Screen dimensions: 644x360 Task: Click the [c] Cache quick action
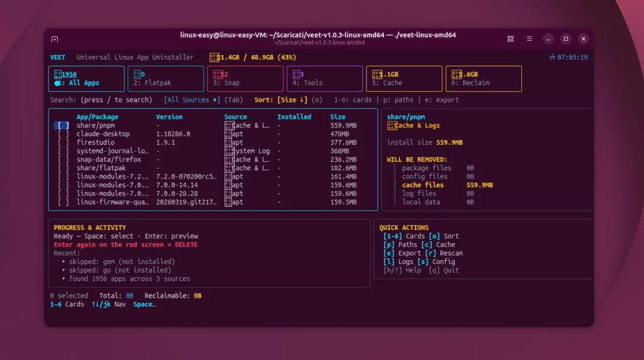438,244
